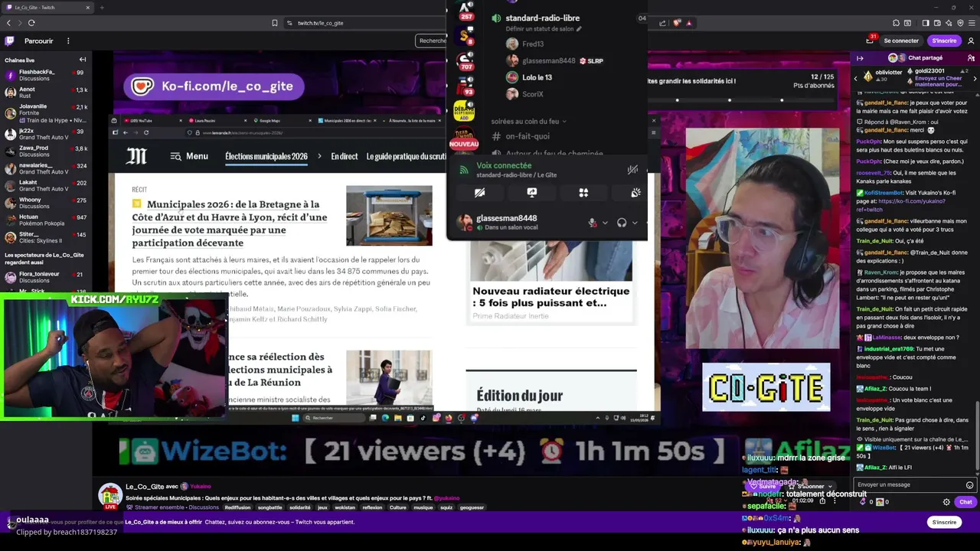Reload the Twitch page in the browser
980x551 pixels.
(x=31, y=23)
